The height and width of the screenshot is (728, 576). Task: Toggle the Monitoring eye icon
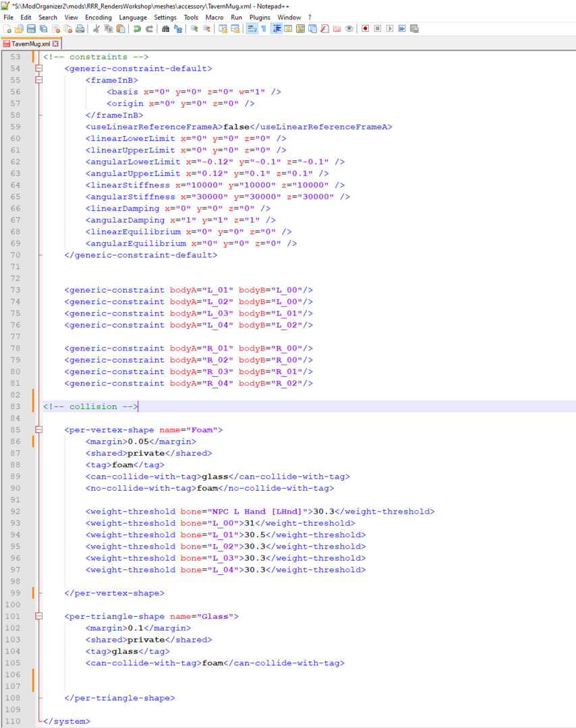coord(349,29)
